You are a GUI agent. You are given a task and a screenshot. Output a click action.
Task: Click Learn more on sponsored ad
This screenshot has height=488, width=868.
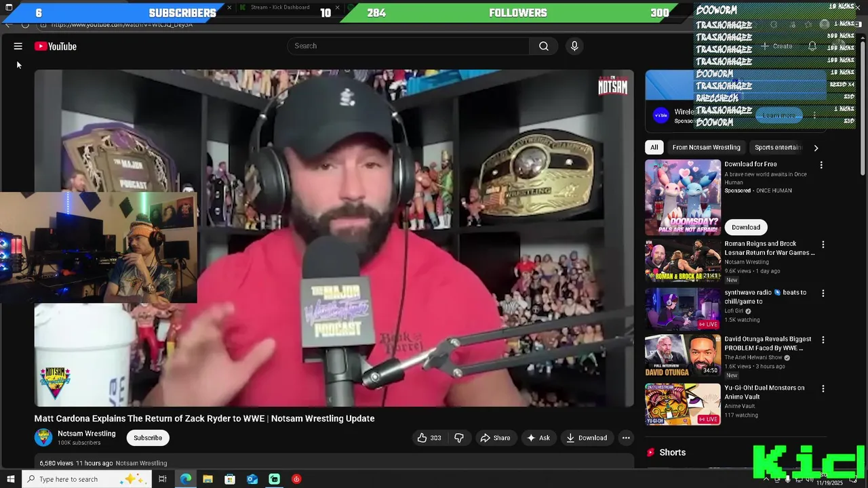[778, 115]
